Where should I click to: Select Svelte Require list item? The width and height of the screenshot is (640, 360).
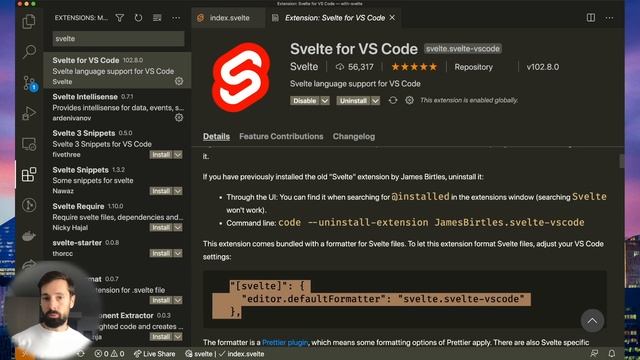click(x=117, y=217)
